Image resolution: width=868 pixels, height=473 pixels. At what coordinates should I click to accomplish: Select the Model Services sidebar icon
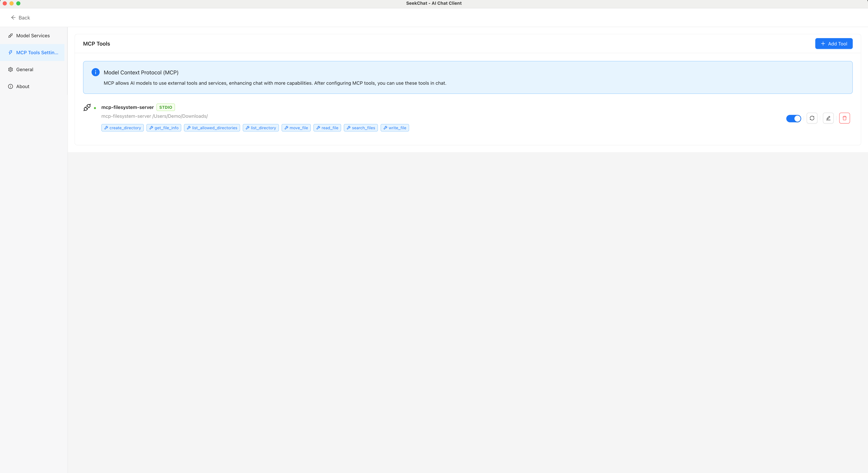point(11,35)
